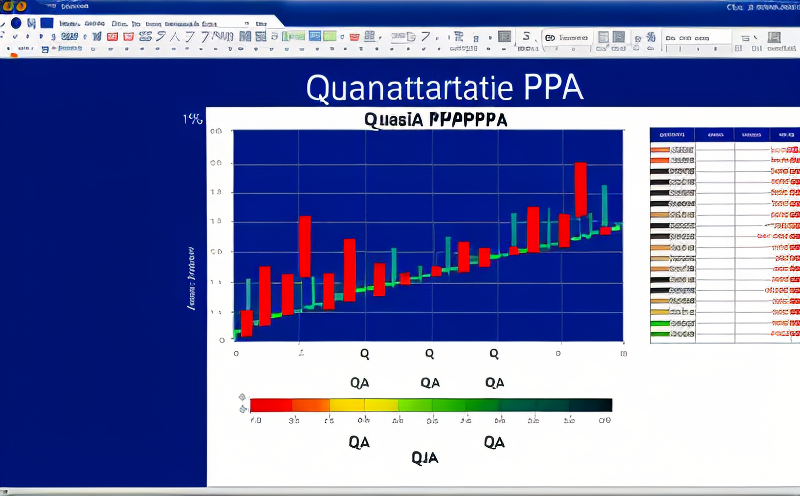Image resolution: width=800 pixels, height=496 pixels.
Task: Select the rotated vertical axis label
Action: pos(191,279)
